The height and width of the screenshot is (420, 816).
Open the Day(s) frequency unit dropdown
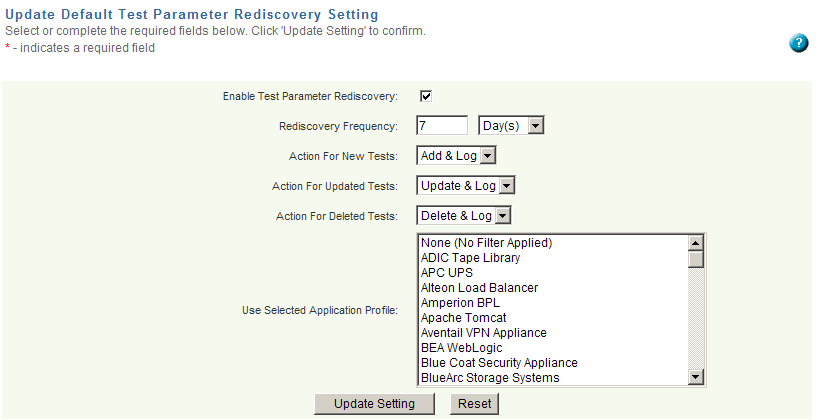511,126
